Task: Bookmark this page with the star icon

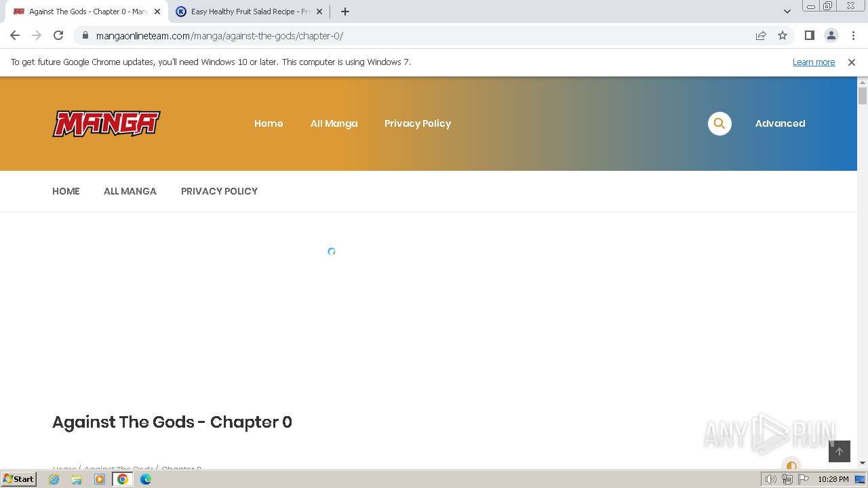Action: point(783,35)
